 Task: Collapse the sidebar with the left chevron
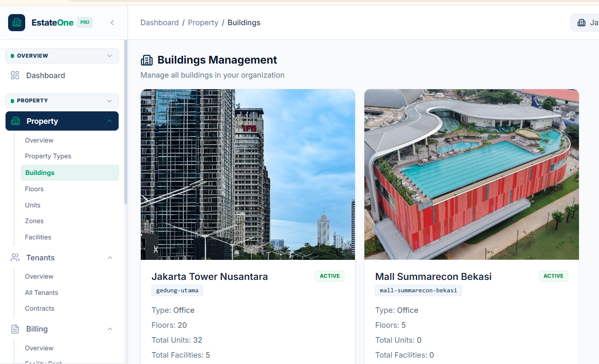tap(112, 23)
